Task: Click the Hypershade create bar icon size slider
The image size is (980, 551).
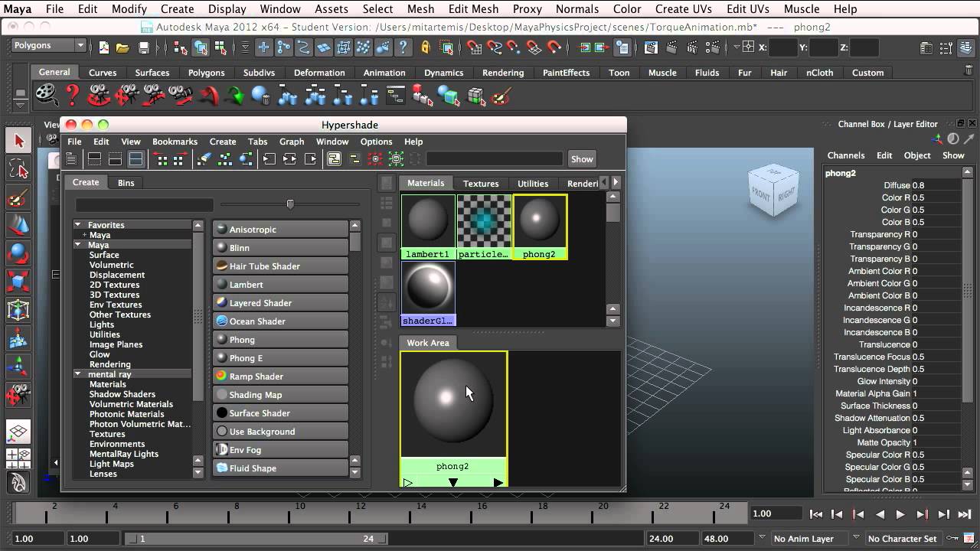Action: [x=290, y=204]
